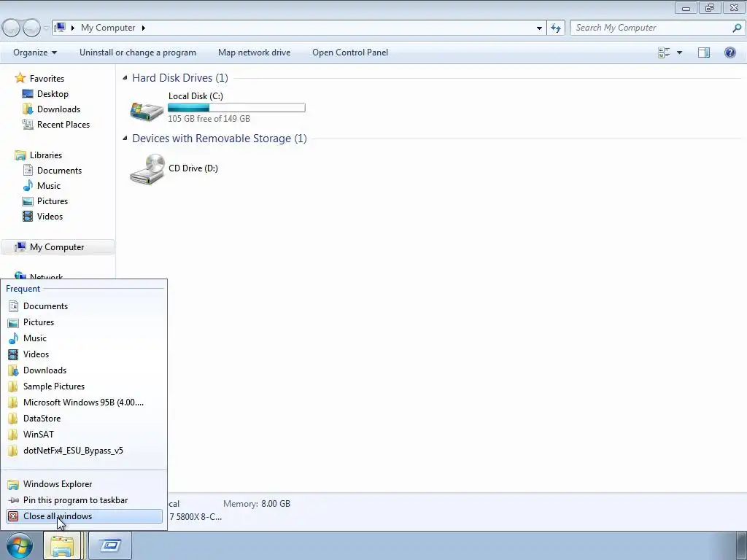Click the Back navigation arrow button

tap(11, 28)
